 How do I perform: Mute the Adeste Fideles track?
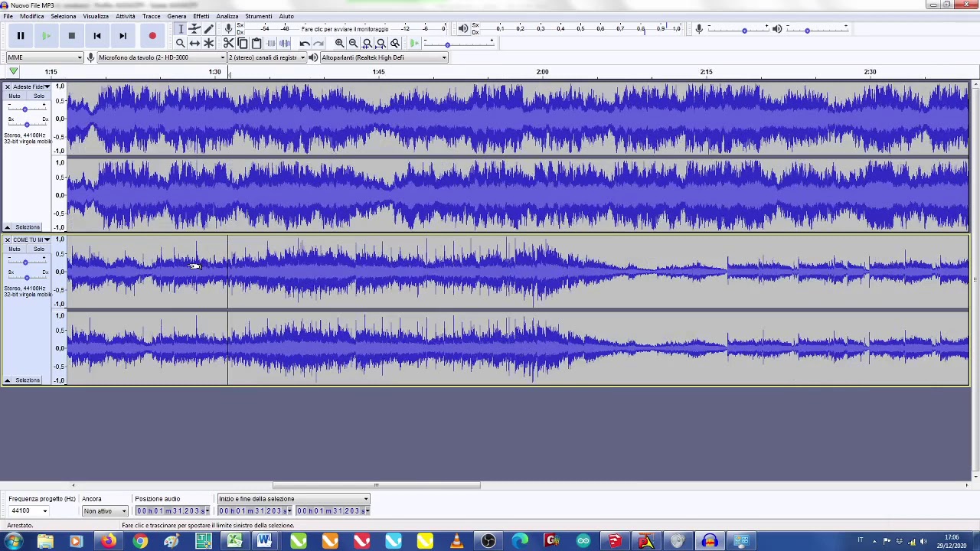click(x=15, y=96)
